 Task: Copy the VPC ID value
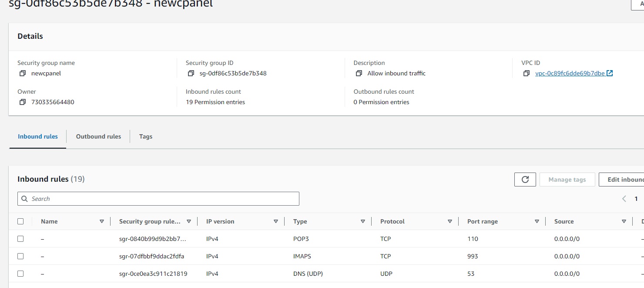point(527,74)
